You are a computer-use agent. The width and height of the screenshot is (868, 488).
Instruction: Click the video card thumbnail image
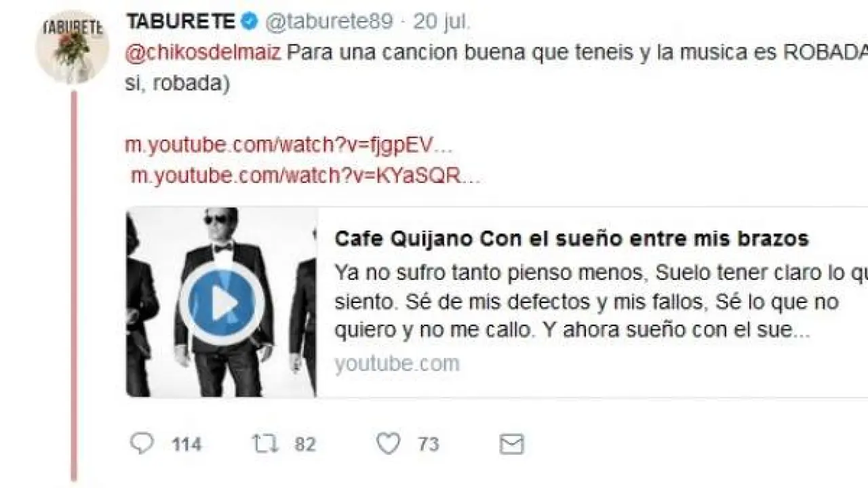[222, 302]
